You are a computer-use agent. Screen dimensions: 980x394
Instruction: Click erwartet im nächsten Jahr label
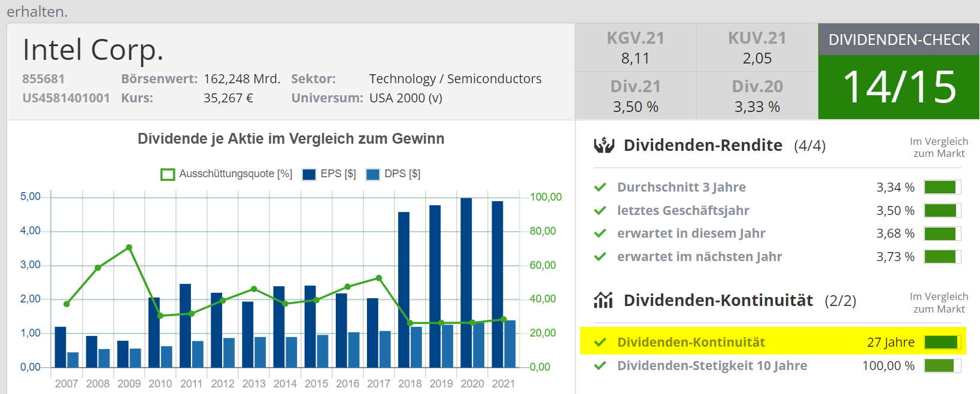tap(699, 257)
